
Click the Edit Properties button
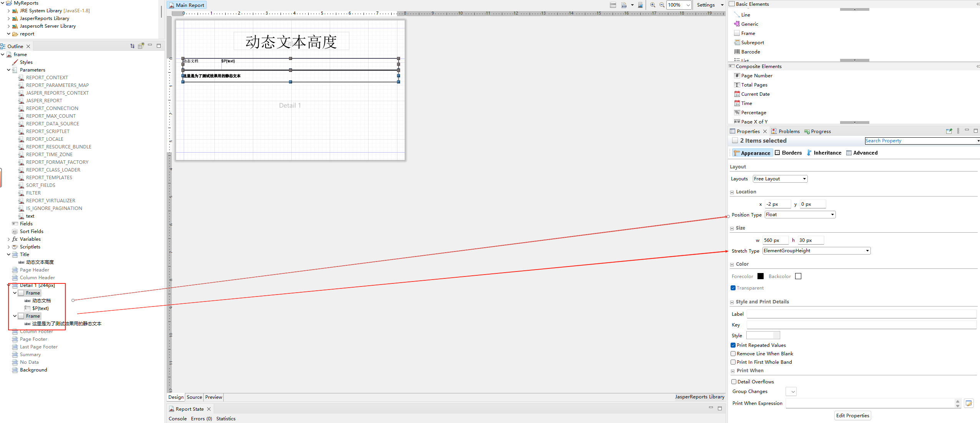point(852,415)
